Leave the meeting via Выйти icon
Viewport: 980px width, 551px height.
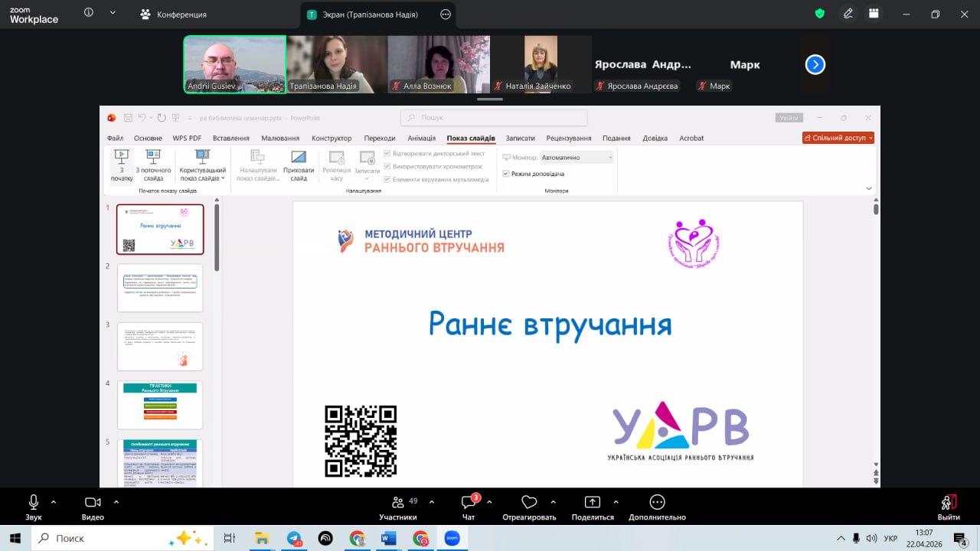click(949, 502)
